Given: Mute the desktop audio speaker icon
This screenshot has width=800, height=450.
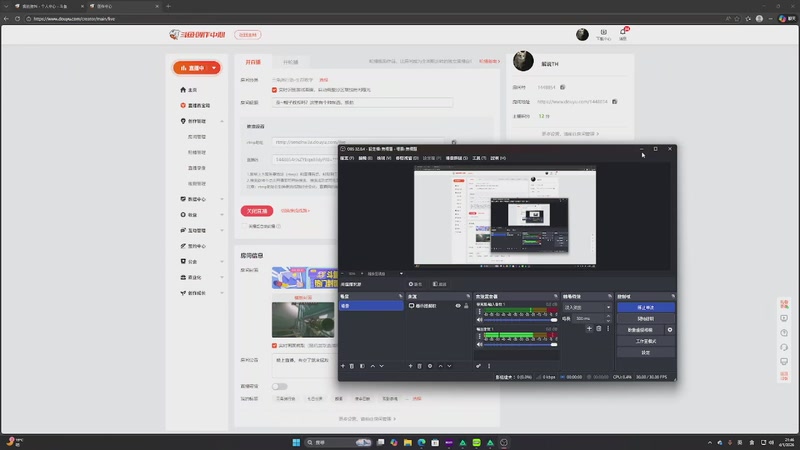Looking at the screenshot, I should point(480,344).
